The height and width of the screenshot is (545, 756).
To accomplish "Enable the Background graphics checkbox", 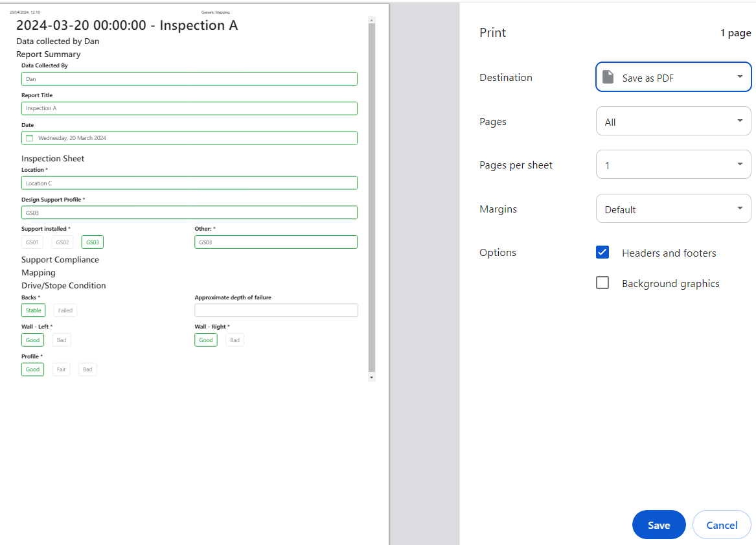I will pos(602,283).
